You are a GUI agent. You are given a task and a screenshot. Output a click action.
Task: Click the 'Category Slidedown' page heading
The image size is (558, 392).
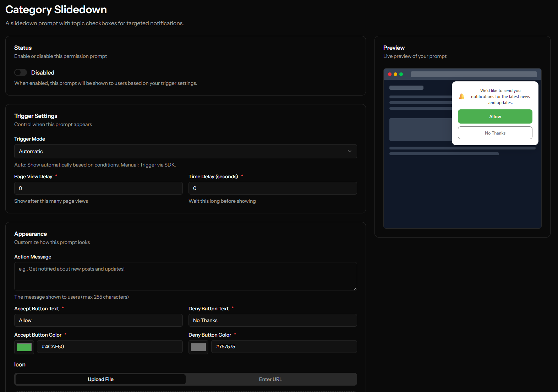[56, 10]
